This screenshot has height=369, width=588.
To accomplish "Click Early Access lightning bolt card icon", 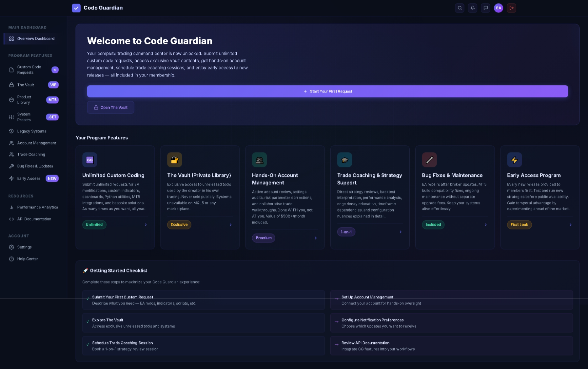I will pyautogui.click(x=514, y=160).
